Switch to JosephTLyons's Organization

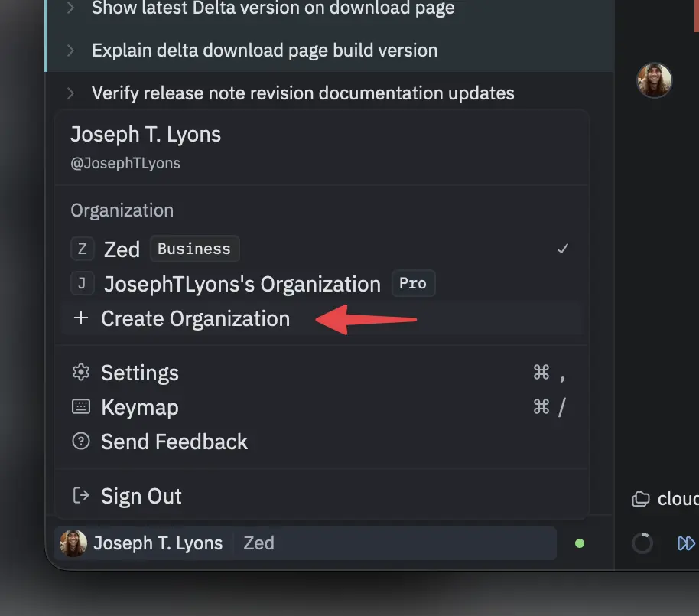coord(322,284)
